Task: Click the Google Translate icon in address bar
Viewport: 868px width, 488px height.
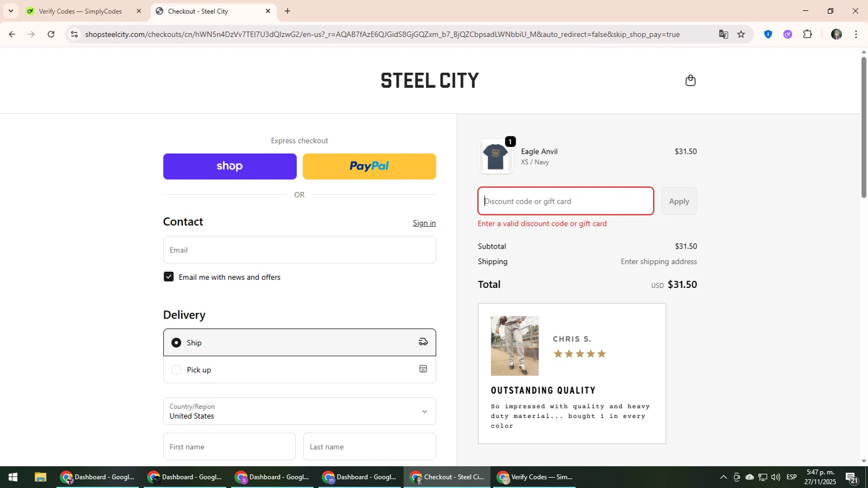Action: (723, 34)
